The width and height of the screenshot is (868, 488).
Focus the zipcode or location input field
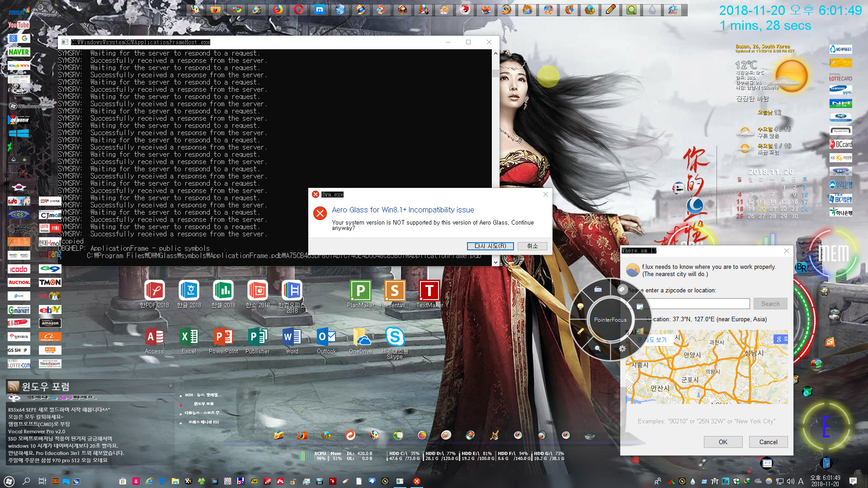(x=688, y=304)
